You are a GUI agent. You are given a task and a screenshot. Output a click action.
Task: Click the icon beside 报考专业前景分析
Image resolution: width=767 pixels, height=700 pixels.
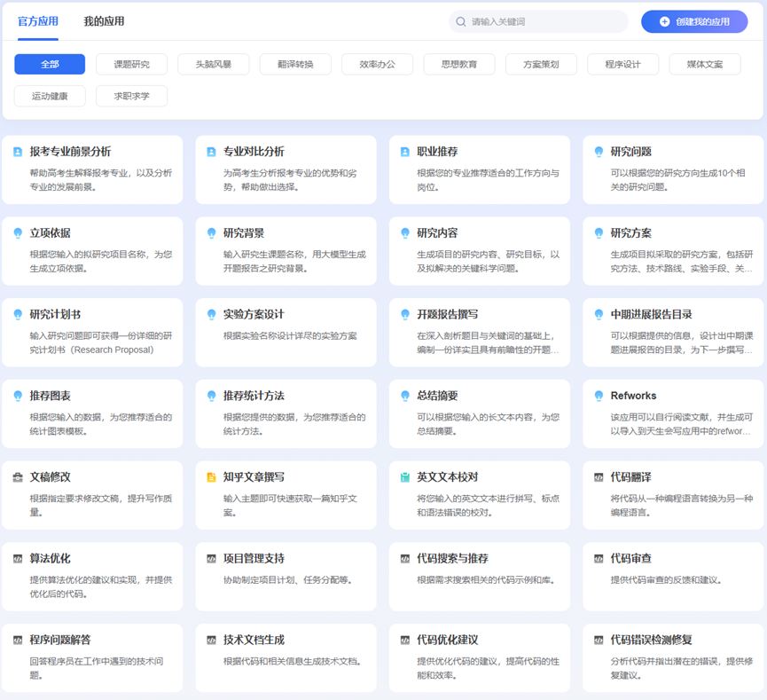coord(18,152)
